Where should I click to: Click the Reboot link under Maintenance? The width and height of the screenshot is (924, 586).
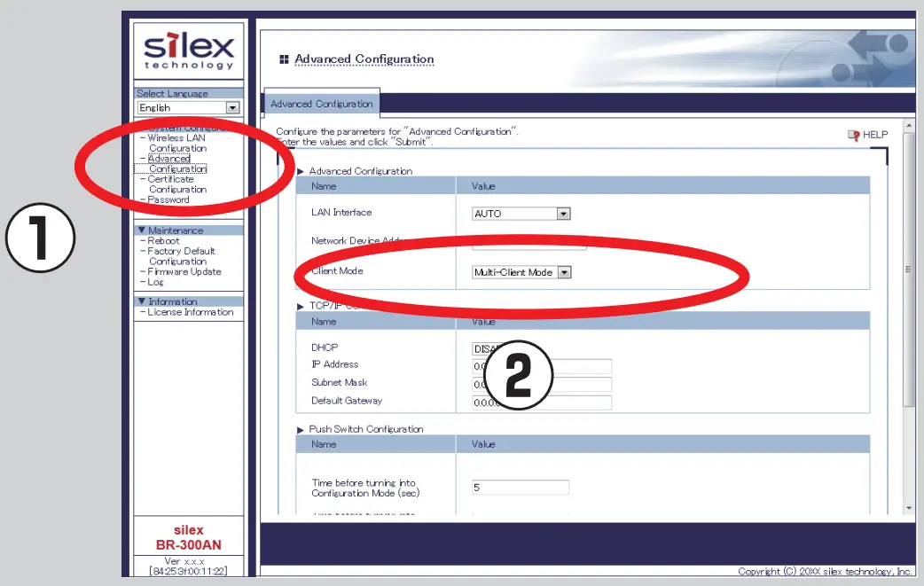pos(163,241)
